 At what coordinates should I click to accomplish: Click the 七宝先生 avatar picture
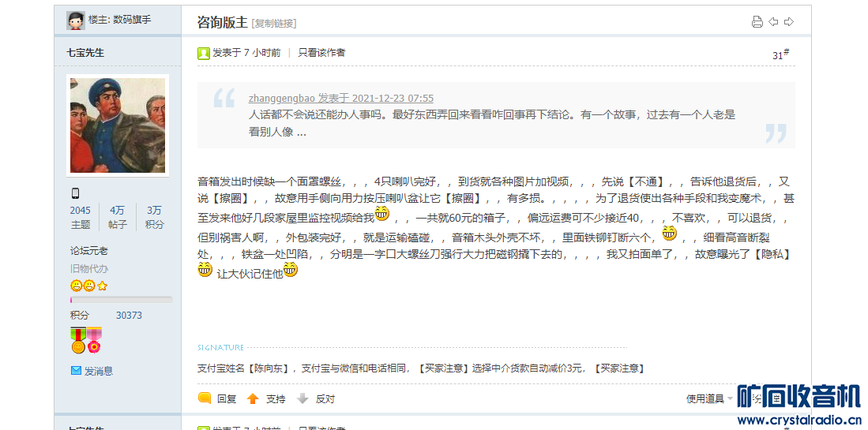click(118, 125)
